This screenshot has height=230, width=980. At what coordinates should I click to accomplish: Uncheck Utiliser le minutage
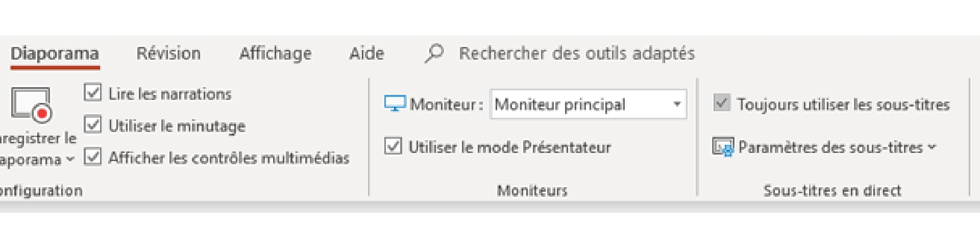pyautogui.click(x=92, y=125)
